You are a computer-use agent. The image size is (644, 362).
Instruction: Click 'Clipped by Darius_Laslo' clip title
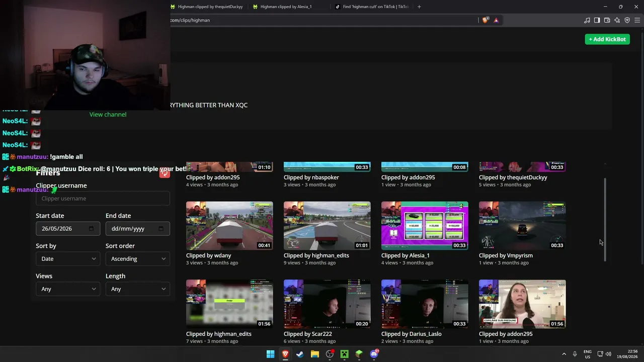click(x=412, y=334)
